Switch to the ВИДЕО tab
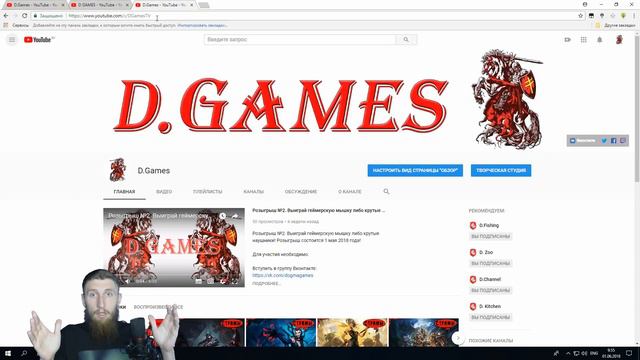Viewport: 640px width, 360px height. click(x=164, y=191)
